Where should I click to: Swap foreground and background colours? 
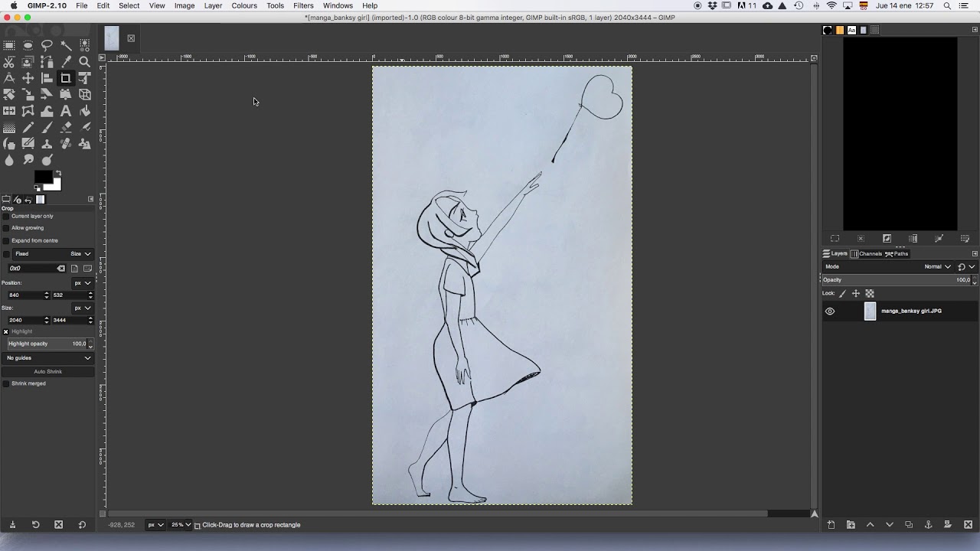point(57,174)
